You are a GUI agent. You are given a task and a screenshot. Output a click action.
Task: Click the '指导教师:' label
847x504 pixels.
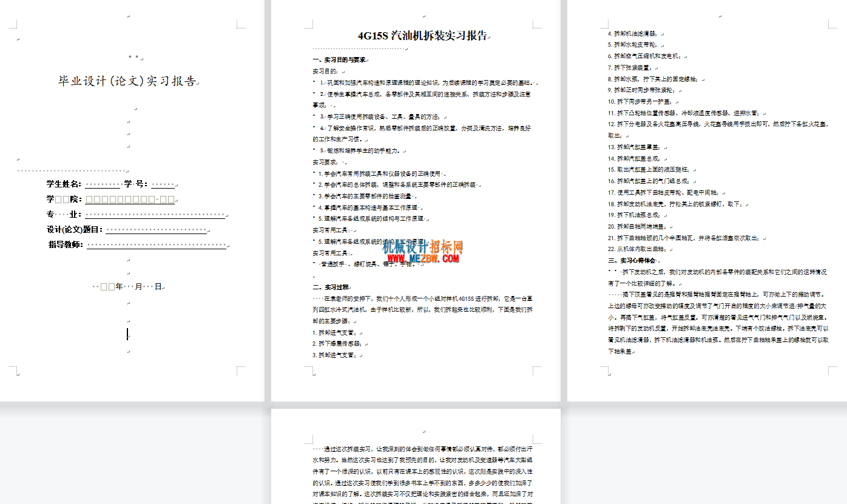[x=66, y=245]
